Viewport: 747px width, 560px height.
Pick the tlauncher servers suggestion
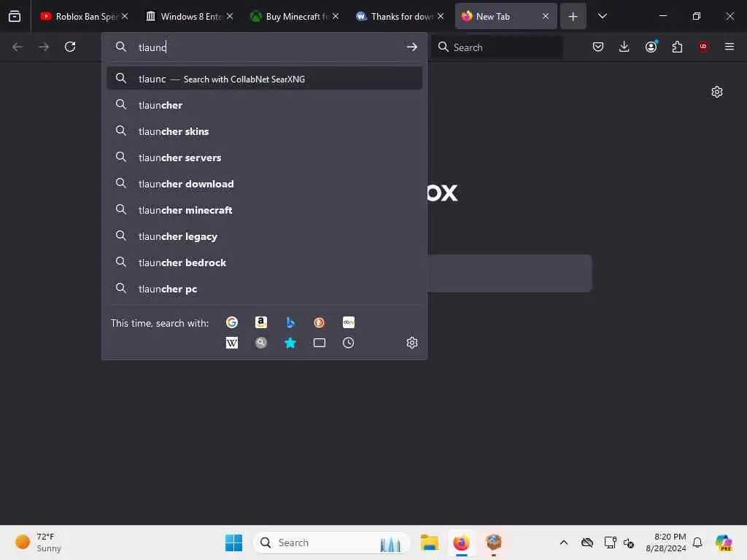(x=264, y=157)
